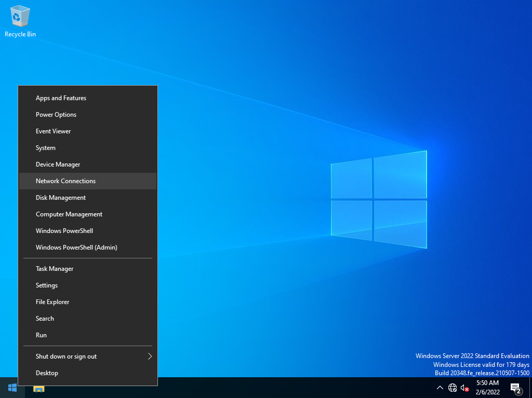Image resolution: width=532 pixels, height=398 pixels.
Task: Choose Search in the menu
Action: [88, 319]
